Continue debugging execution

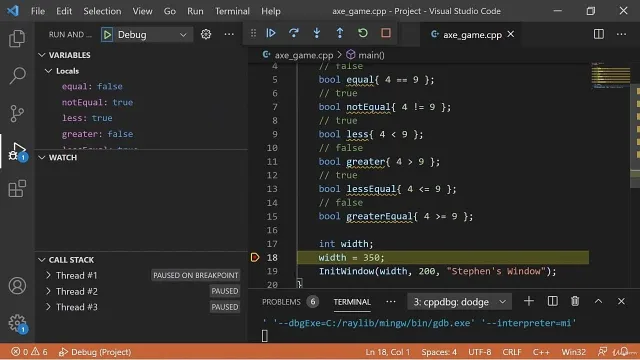pos(271,33)
